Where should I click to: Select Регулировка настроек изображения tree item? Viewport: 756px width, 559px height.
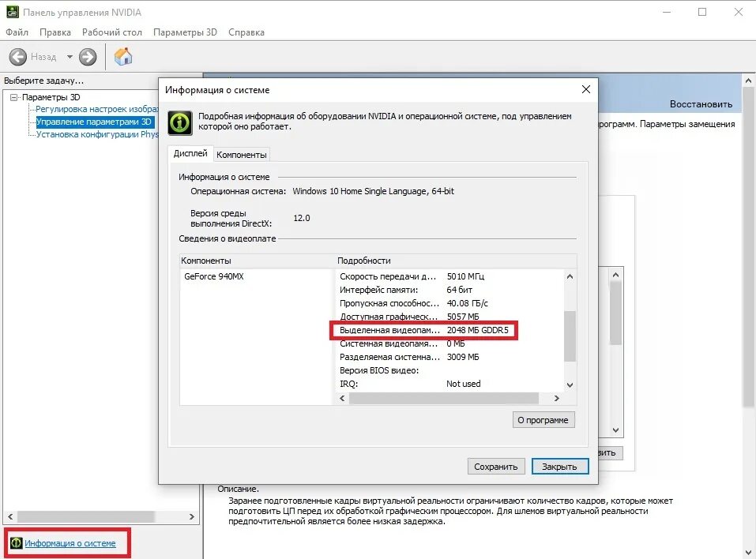97,109
